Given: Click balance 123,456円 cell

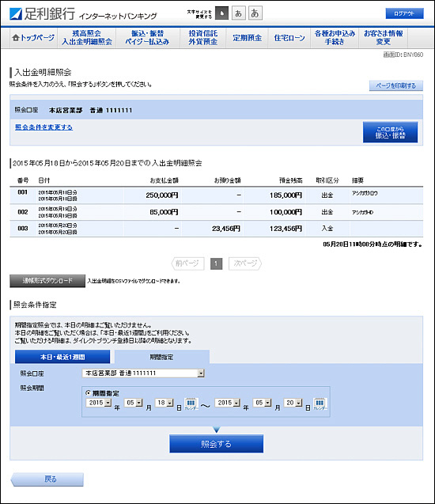Looking at the screenshot, I should pos(286,229).
